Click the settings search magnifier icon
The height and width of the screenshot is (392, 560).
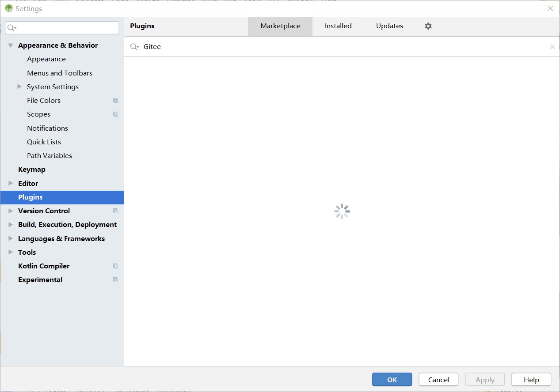pyautogui.click(x=11, y=28)
